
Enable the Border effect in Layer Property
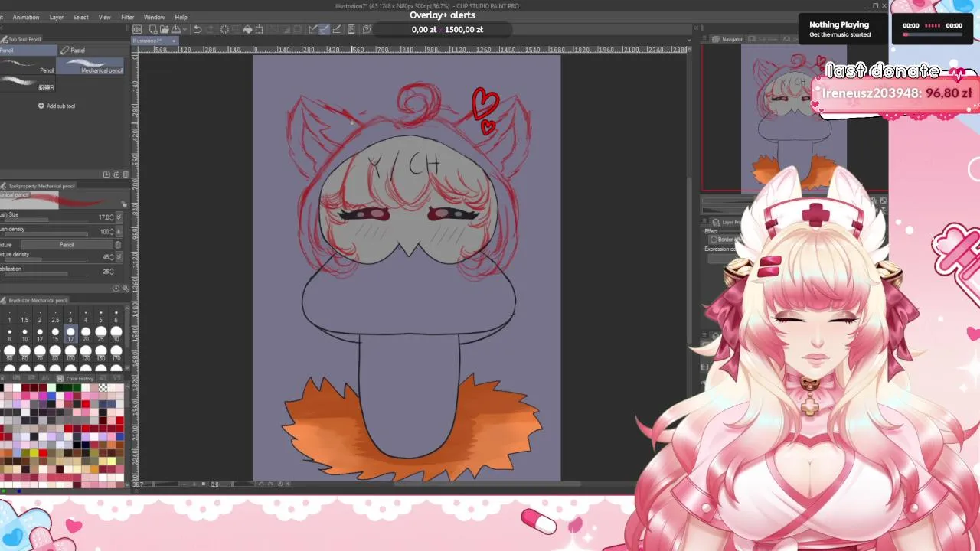click(x=714, y=240)
